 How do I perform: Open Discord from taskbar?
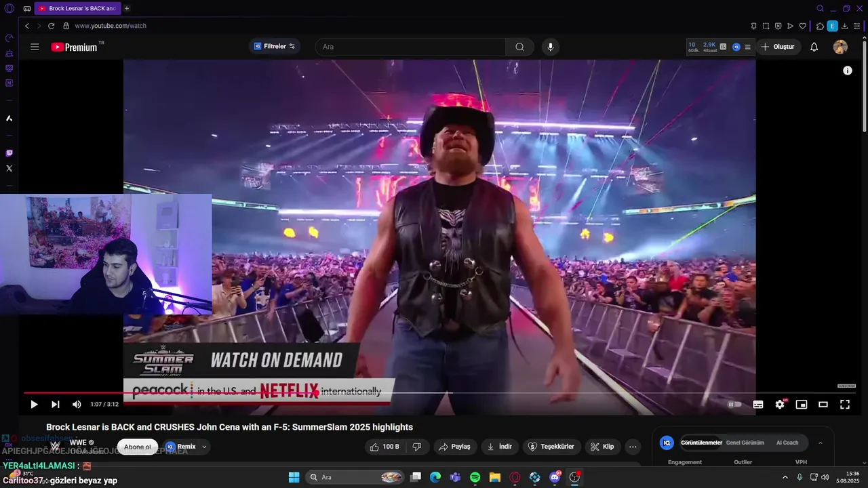point(555,477)
